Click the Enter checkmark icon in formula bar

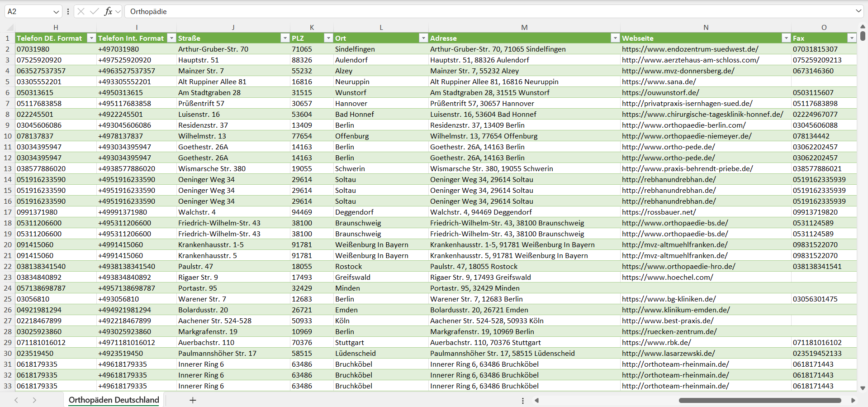click(x=95, y=11)
